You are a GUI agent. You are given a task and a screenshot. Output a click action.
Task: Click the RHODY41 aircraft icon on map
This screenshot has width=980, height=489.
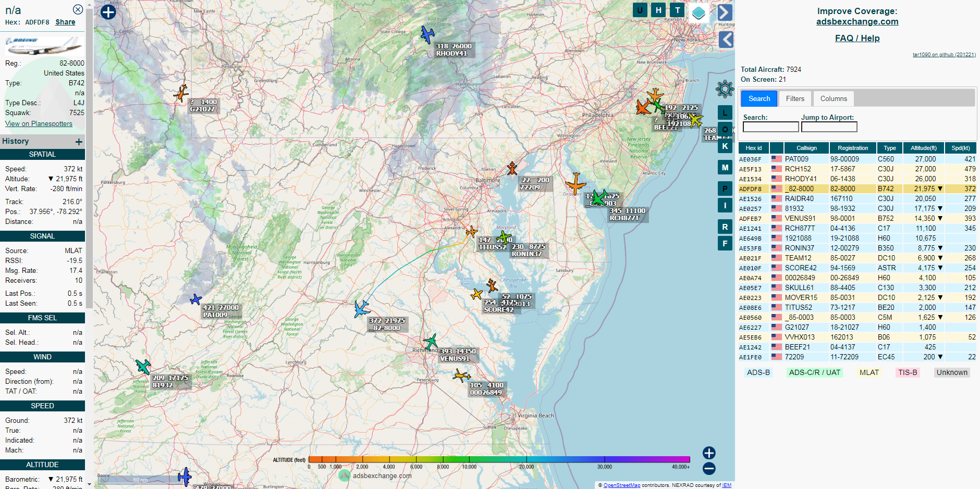point(427,34)
